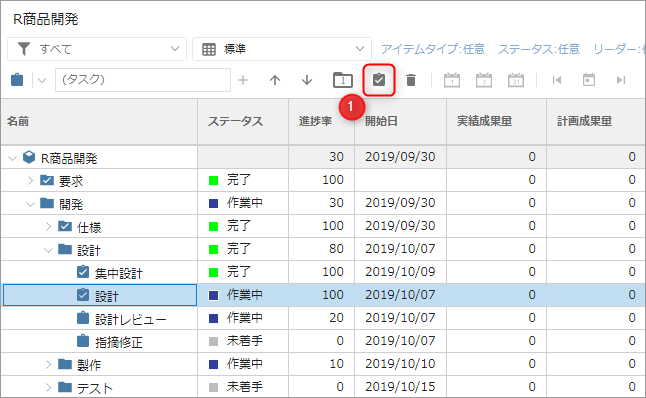Click the 開発 folder icon
Image resolution: width=646 pixels, height=398 pixels.
tap(47, 203)
